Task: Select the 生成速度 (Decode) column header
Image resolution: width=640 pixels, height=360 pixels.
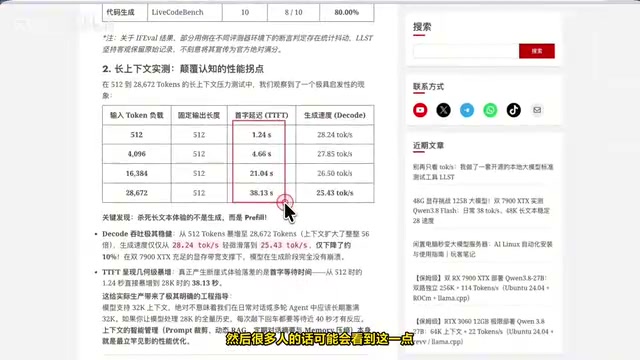Action: click(334, 115)
